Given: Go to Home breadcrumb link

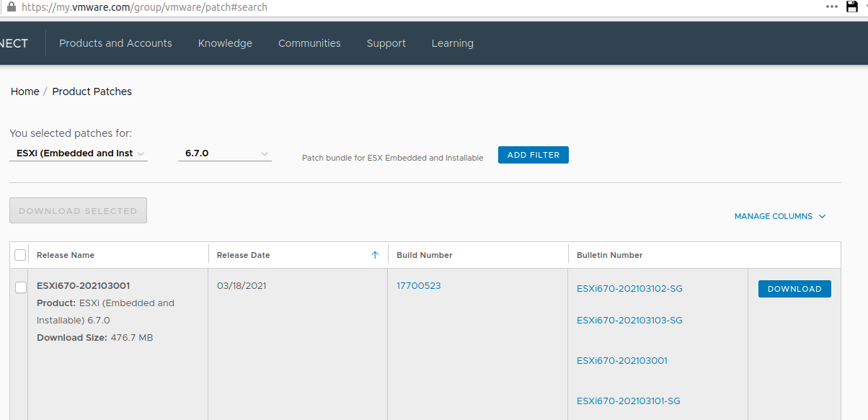Looking at the screenshot, I should click(x=25, y=91).
